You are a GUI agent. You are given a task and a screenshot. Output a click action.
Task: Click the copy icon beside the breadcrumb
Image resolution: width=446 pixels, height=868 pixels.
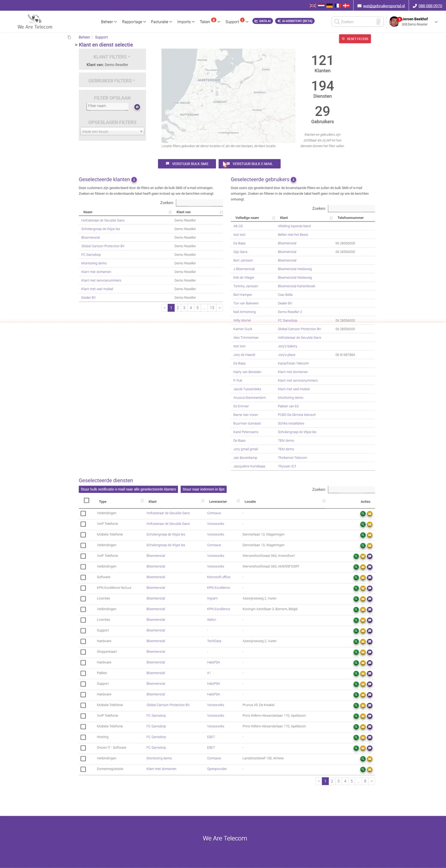tap(69, 37)
